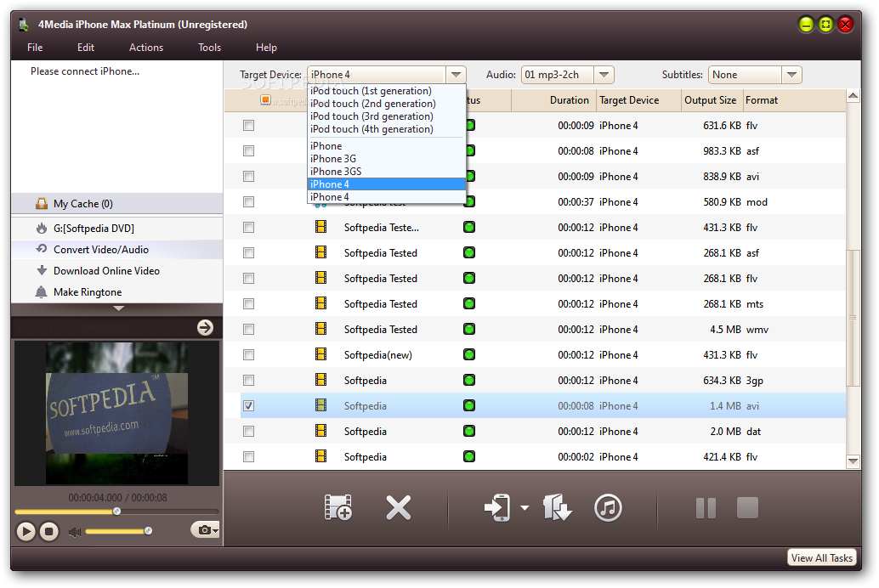This screenshot has height=588, width=879.
Task: Tick the checkbox for Softpedia(new) row
Action: click(248, 354)
